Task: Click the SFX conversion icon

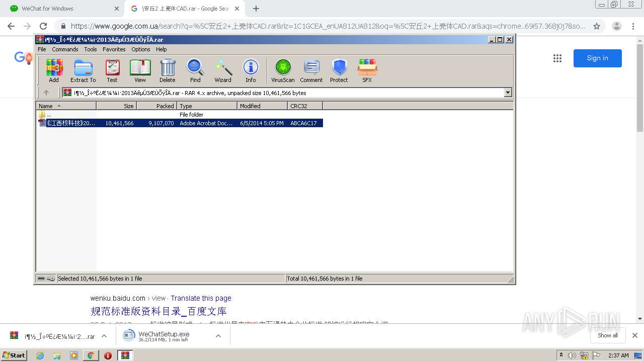Action: pos(367,70)
